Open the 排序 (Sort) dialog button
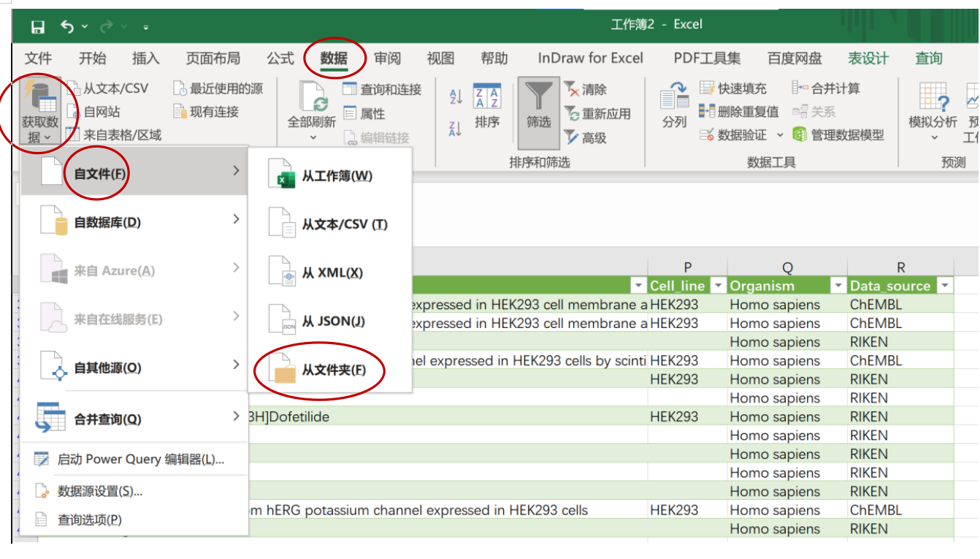Viewport: 980px width, 559px height. [x=487, y=106]
